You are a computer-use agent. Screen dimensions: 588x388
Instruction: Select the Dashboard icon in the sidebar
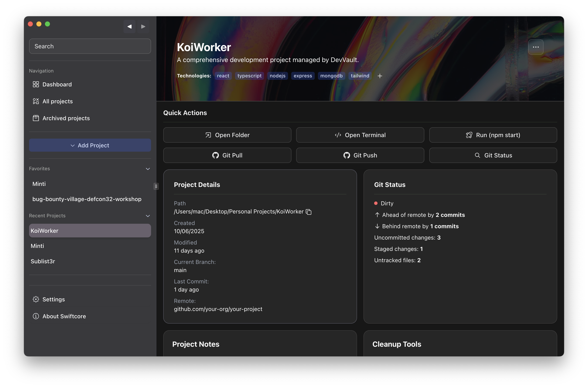36,84
